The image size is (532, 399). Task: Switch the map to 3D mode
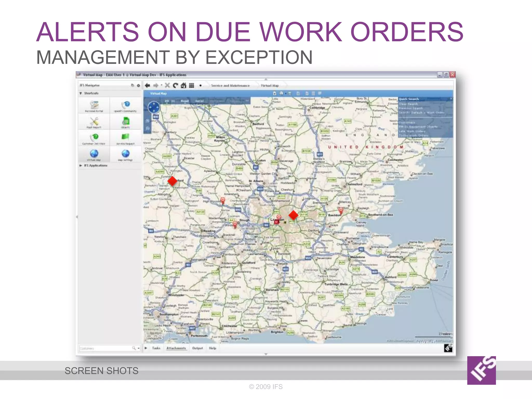click(x=173, y=101)
